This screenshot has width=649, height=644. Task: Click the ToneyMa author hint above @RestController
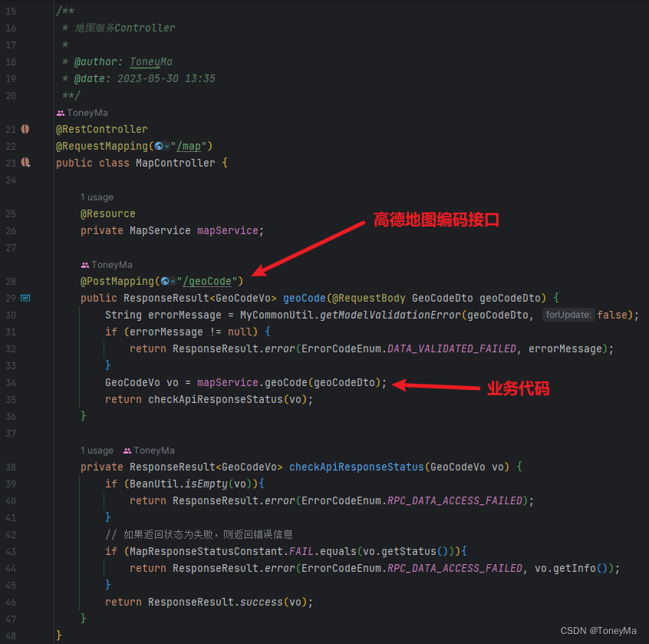[x=87, y=113]
